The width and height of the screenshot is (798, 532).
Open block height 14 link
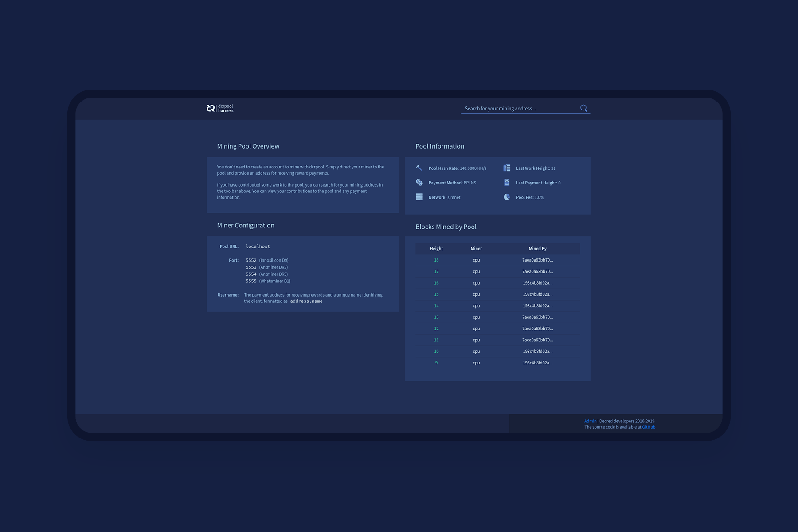436,306
